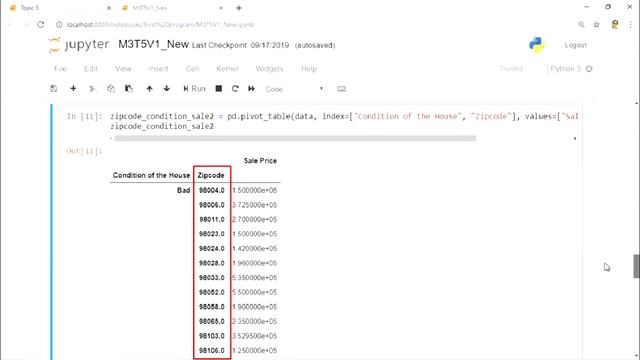640x360 pixels.
Task: Select zipcode 98023.0 cell
Action: [212, 234]
